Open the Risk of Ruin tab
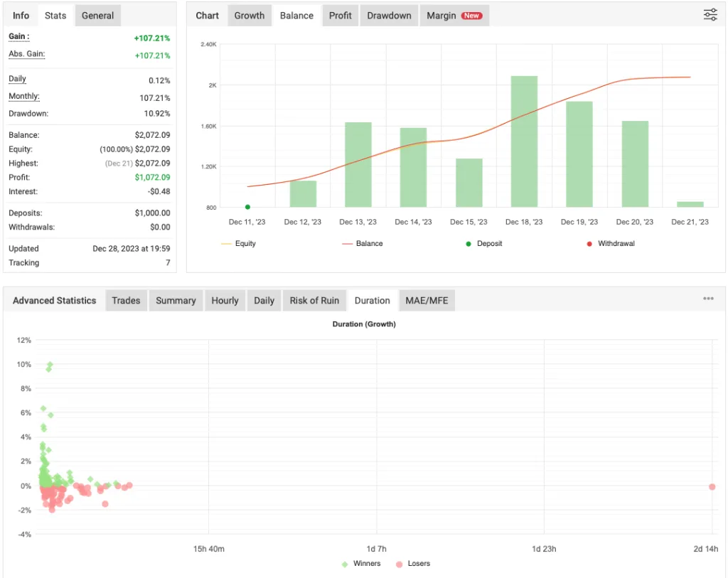The height and width of the screenshot is (578, 728). point(314,300)
